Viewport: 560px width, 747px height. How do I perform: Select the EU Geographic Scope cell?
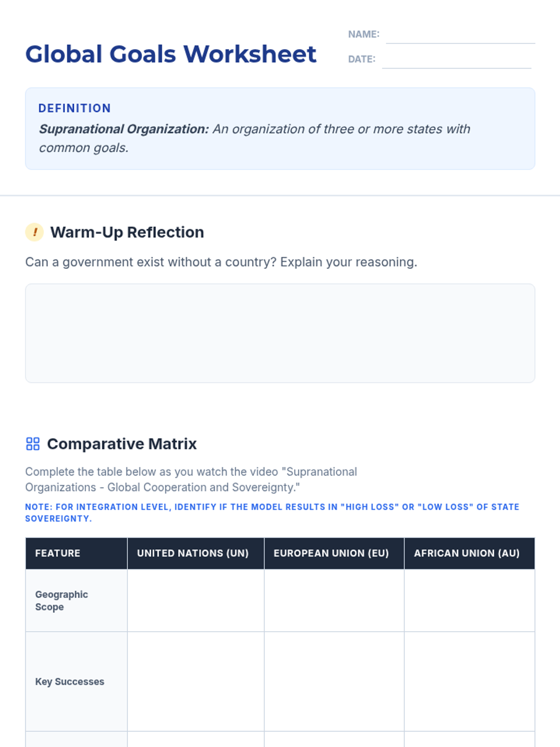coord(334,600)
